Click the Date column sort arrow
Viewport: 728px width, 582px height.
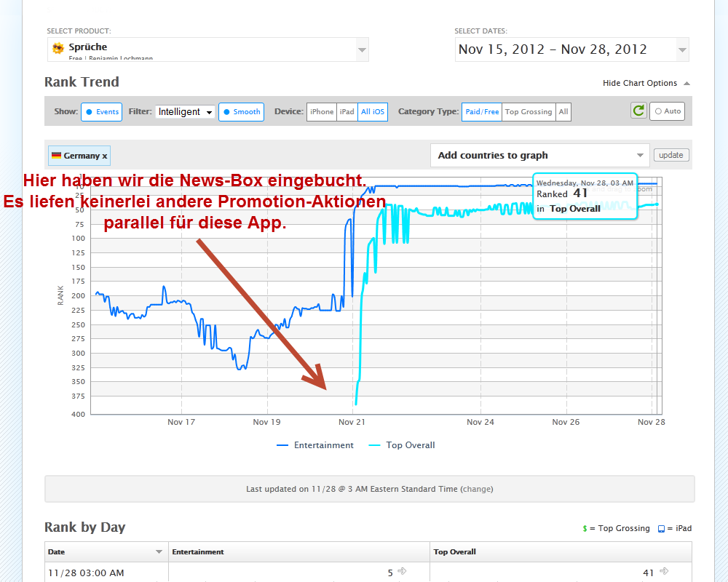(159, 552)
